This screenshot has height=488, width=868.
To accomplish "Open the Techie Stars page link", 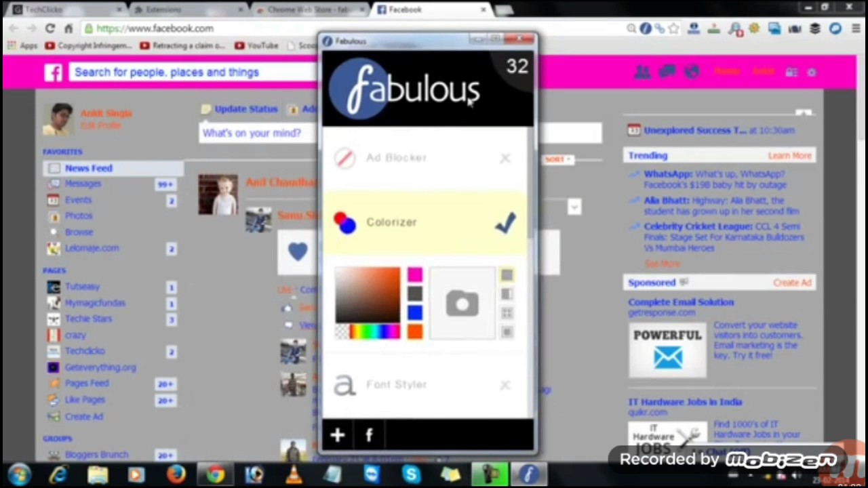I will 88,319.
